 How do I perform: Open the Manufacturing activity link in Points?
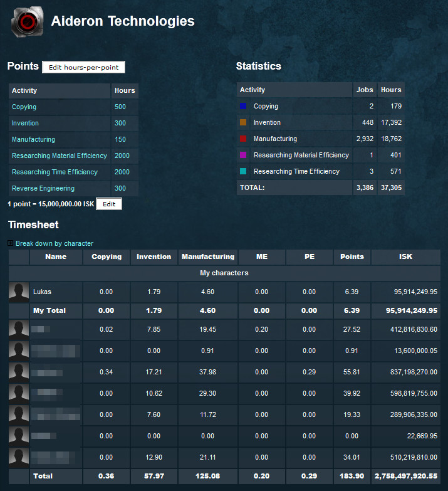[x=33, y=139]
